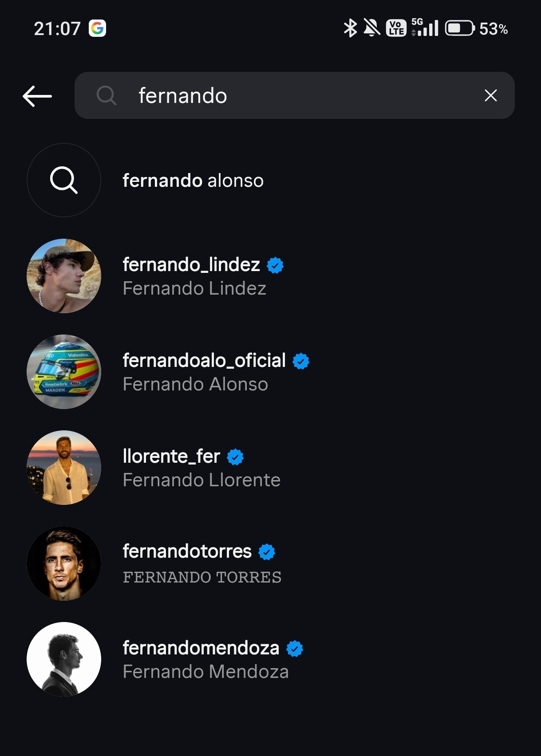541x756 pixels.
Task: Clear the search text with X icon
Action: click(x=490, y=95)
